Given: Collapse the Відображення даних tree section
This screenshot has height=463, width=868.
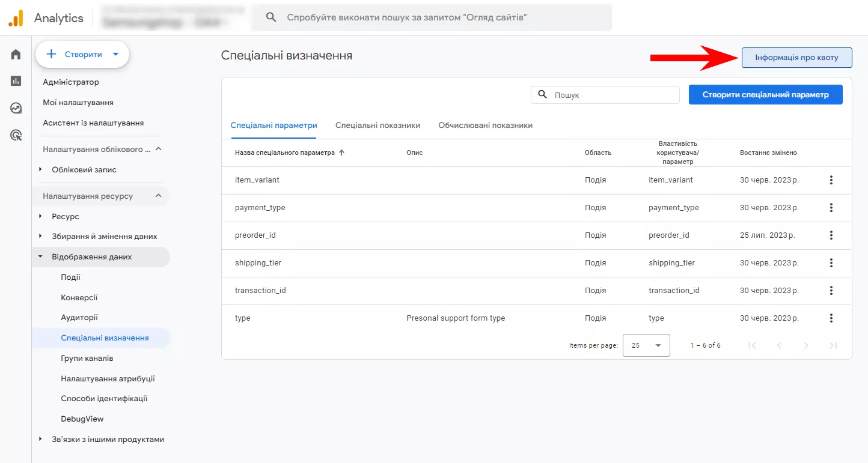Looking at the screenshot, I should coord(40,257).
